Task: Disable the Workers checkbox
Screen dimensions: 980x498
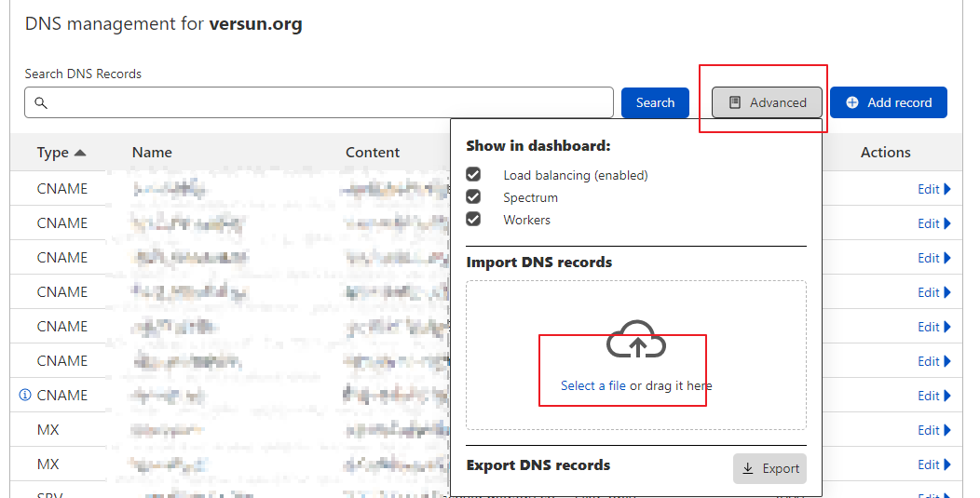Action: [473, 220]
